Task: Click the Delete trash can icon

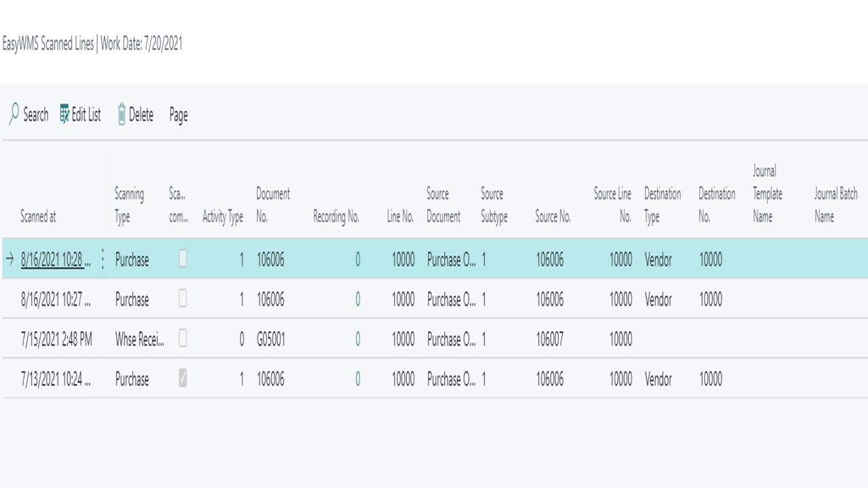Action: pyautogui.click(x=121, y=115)
